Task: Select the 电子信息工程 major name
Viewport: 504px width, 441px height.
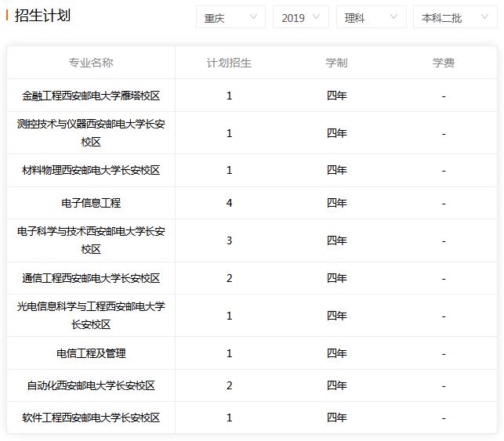Action: click(91, 203)
